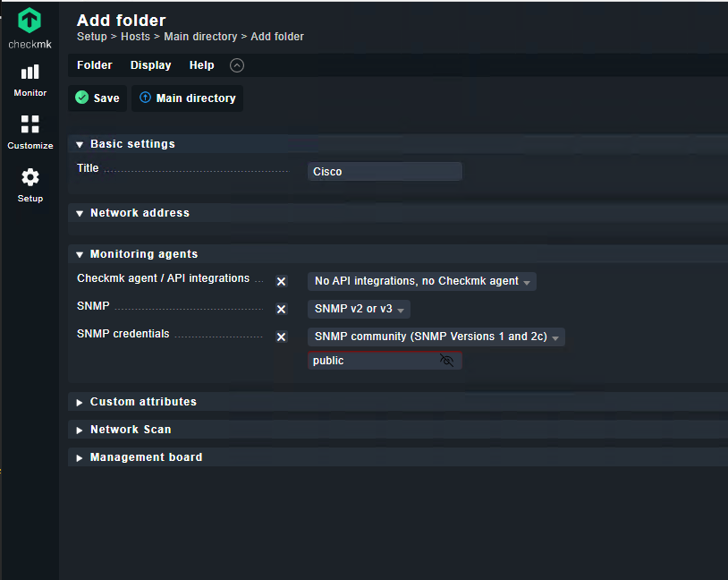Open the Folder menu
Screen dimensions: 728x580
(x=94, y=64)
